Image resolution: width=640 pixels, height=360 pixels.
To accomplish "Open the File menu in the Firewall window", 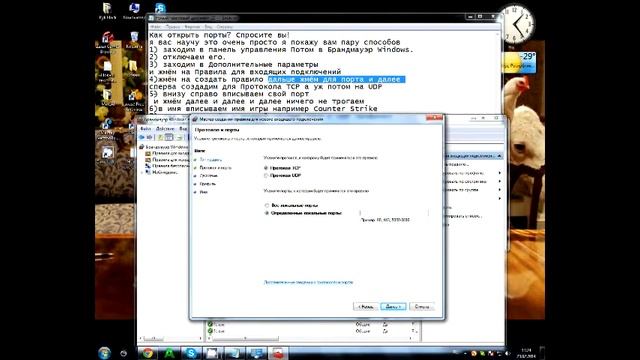I will [x=145, y=129].
